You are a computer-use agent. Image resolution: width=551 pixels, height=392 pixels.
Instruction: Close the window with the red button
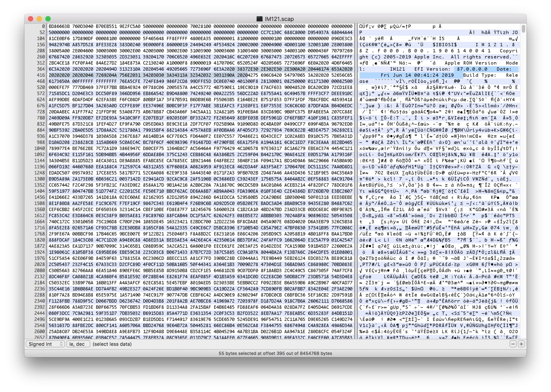tap(31, 19)
